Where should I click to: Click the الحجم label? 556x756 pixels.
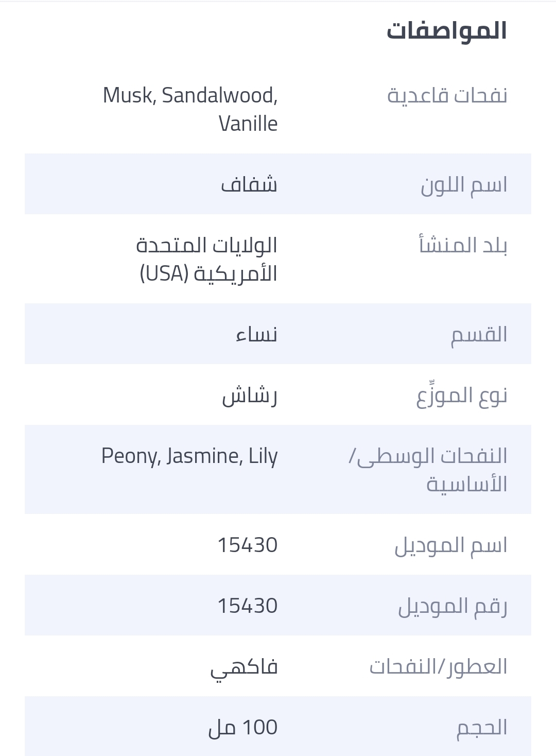[x=482, y=727]
